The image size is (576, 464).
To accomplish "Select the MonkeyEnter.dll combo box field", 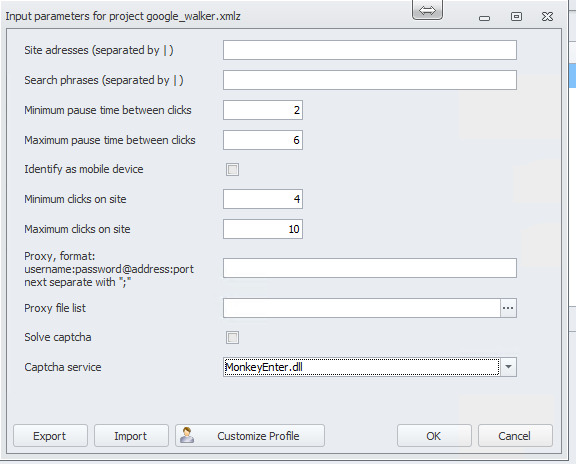I will (x=361, y=367).
